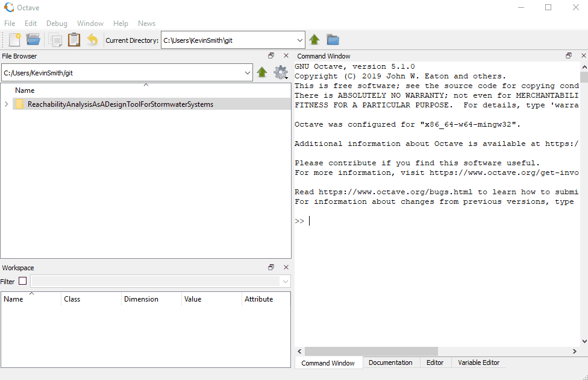Minimize the Octave window
Image resolution: width=588 pixels, height=380 pixels.
point(521,7)
